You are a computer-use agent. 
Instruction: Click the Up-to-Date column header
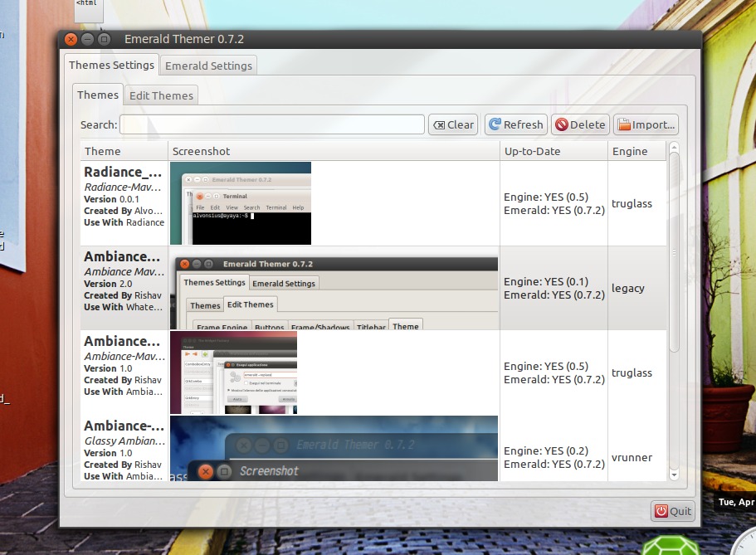click(554, 151)
